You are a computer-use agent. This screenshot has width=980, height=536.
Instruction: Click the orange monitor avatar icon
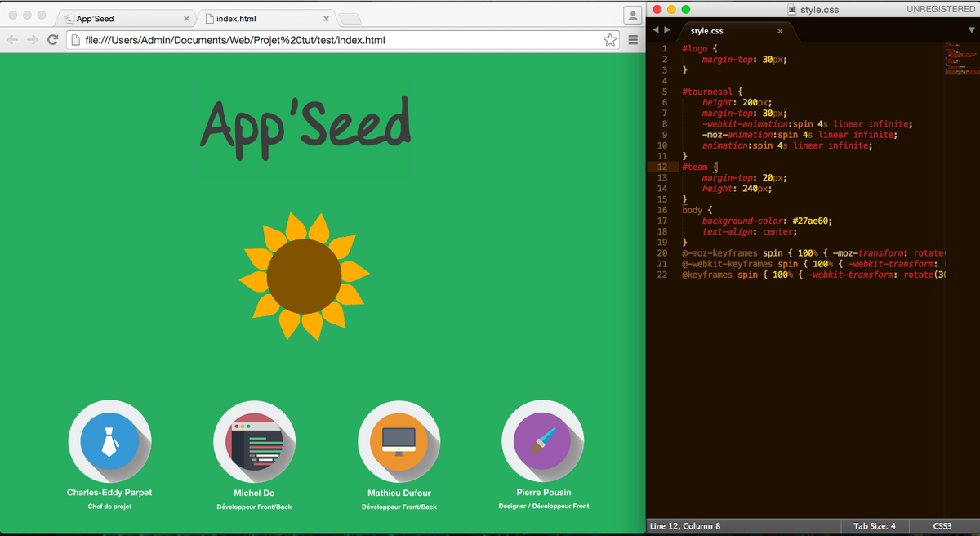[399, 442]
